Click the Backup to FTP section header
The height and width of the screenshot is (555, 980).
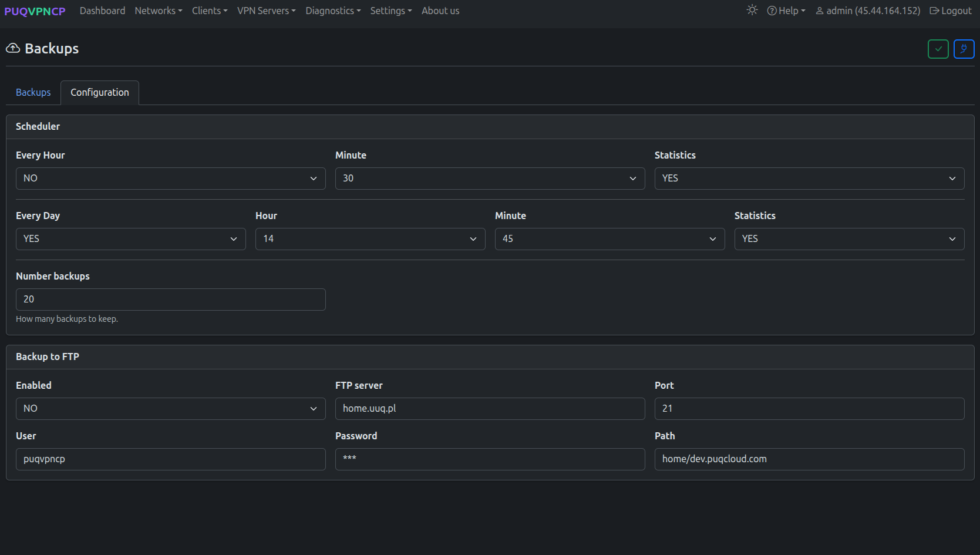point(490,357)
